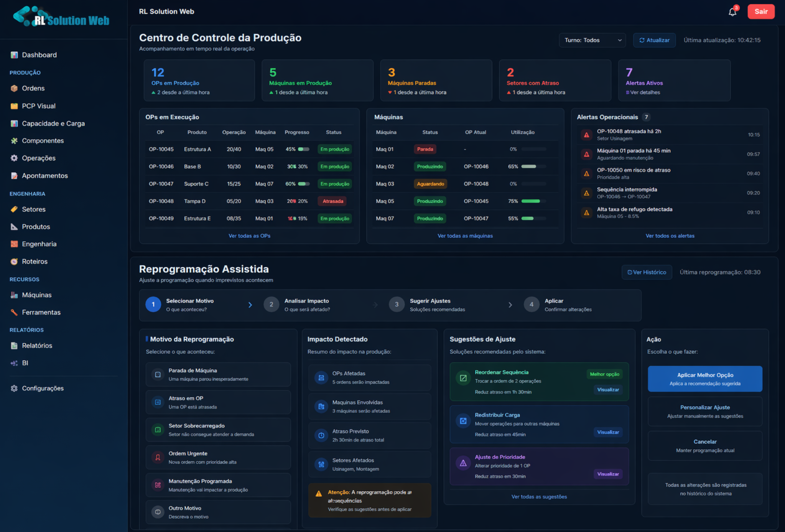Image resolution: width=785 pixels, height=532 pixels.
Task: Click chevron after Sugerir Ajustes step
Action: 510,305
